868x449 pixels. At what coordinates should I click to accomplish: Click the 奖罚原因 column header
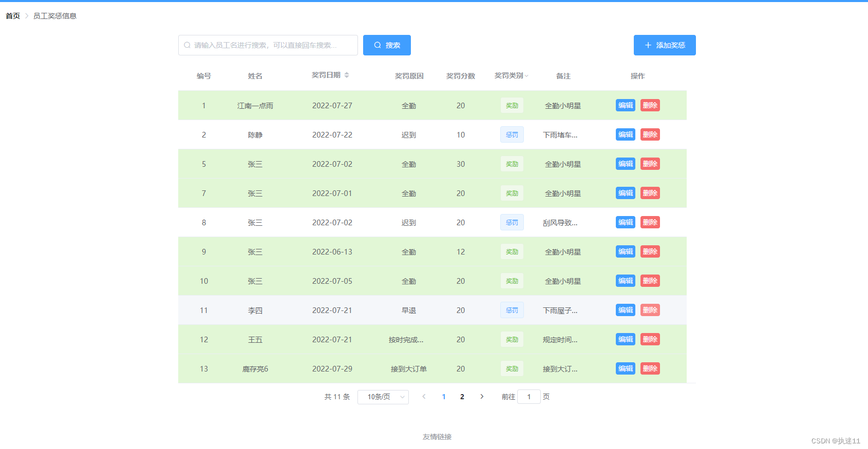pyautogui.click(x=409, y=76)
